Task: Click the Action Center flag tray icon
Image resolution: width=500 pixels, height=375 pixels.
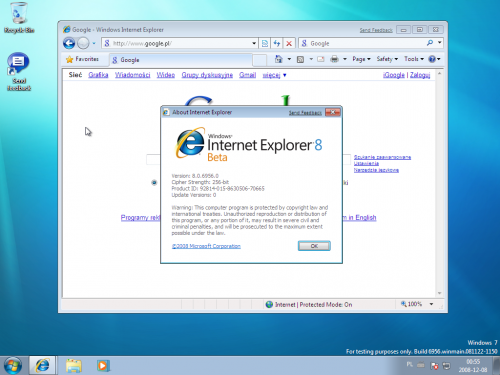Action: coord(434,366)
